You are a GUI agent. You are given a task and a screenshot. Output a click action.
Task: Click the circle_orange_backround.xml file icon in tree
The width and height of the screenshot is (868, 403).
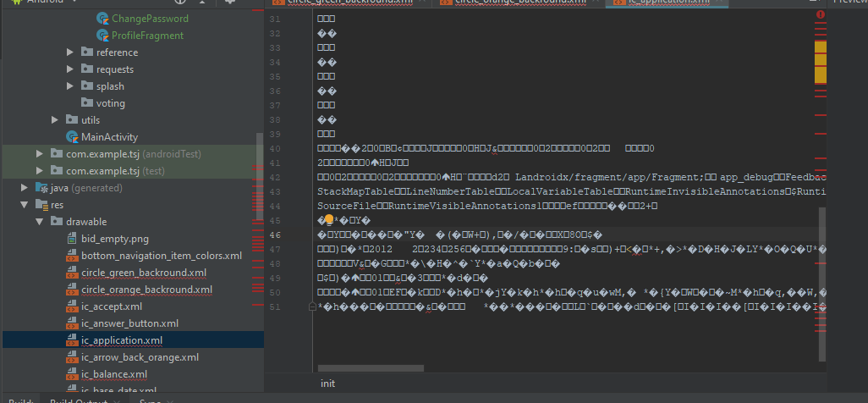[72, 290]
